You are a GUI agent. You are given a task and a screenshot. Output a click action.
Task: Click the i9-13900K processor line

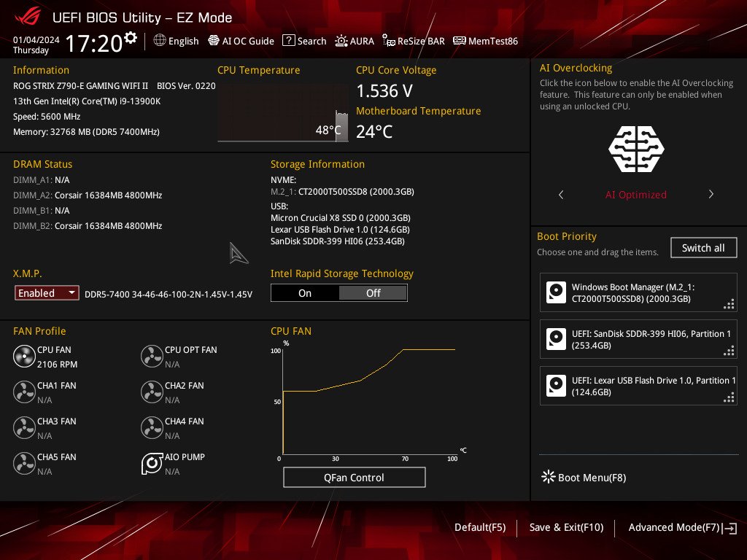(87, 101)
